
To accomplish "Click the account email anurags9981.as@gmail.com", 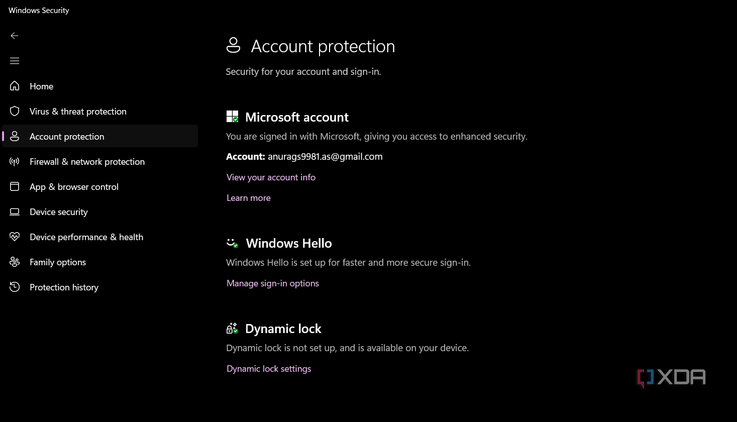I will (x=325, y=156).
